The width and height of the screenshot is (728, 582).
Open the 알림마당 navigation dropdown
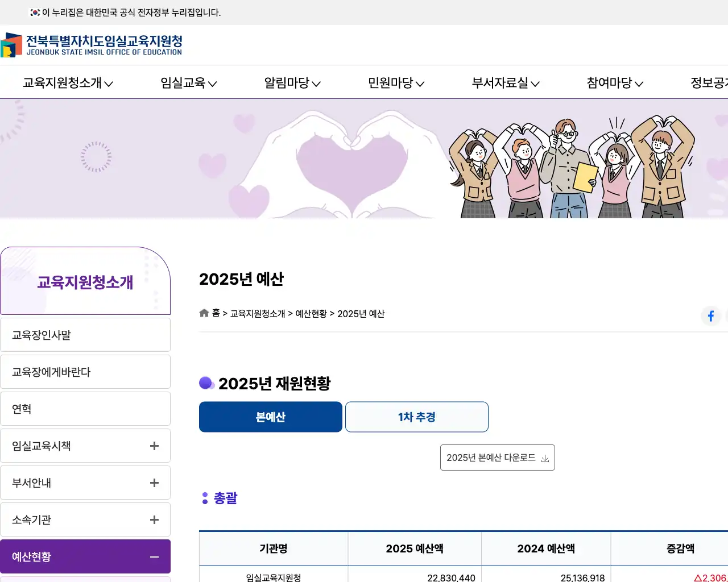pos(292,83)
